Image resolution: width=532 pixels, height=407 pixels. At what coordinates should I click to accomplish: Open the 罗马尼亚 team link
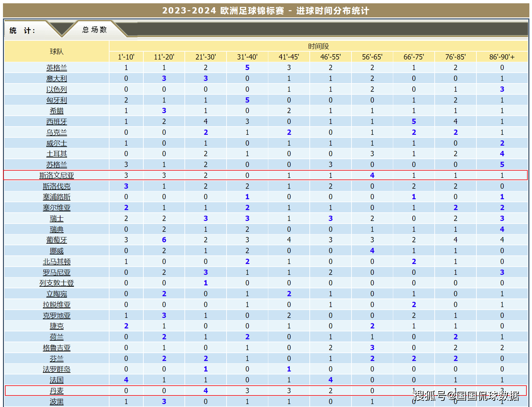click(x=57, y=273)
